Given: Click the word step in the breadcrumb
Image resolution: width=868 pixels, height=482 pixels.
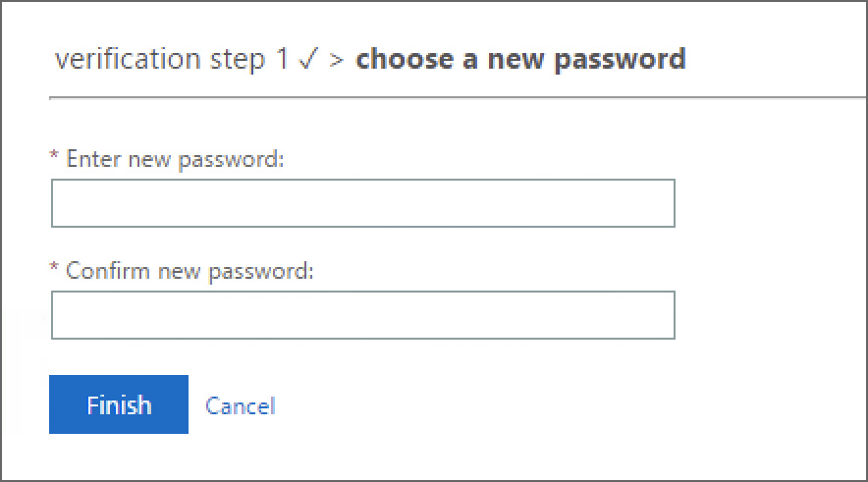Looking at the screenshot, I should coord(236,61).
